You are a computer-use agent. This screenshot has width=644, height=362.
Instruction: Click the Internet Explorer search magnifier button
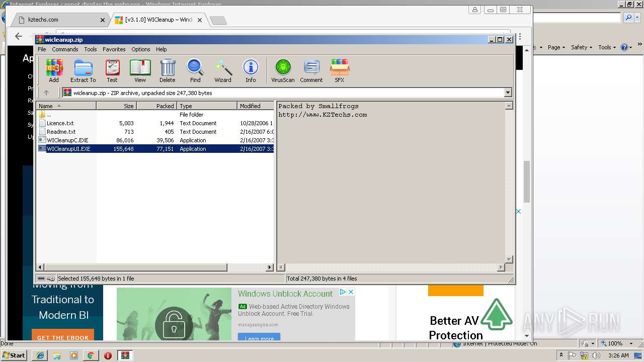click(628, 18)
